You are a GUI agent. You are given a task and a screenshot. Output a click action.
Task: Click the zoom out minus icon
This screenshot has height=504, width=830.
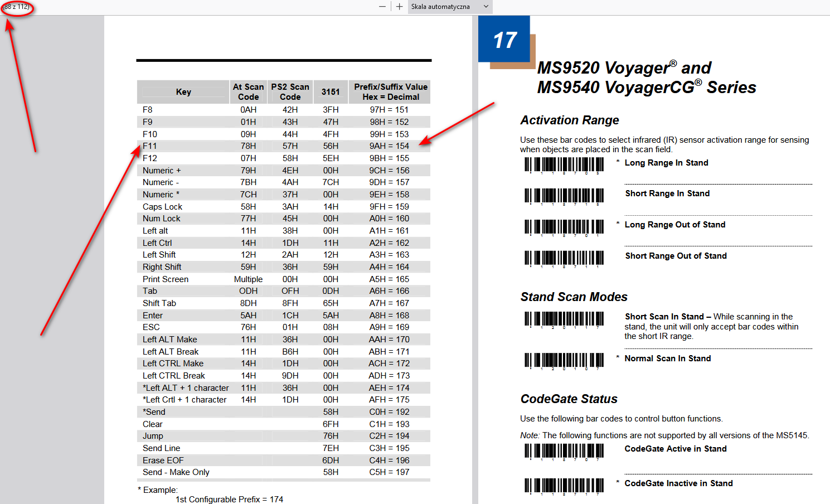point(382,7)
